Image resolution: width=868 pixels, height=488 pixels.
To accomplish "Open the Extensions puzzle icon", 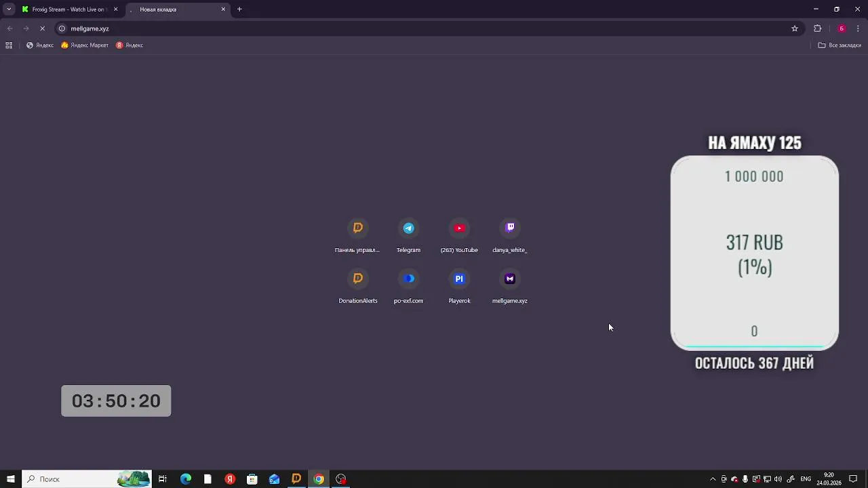I will coord(817,28).
